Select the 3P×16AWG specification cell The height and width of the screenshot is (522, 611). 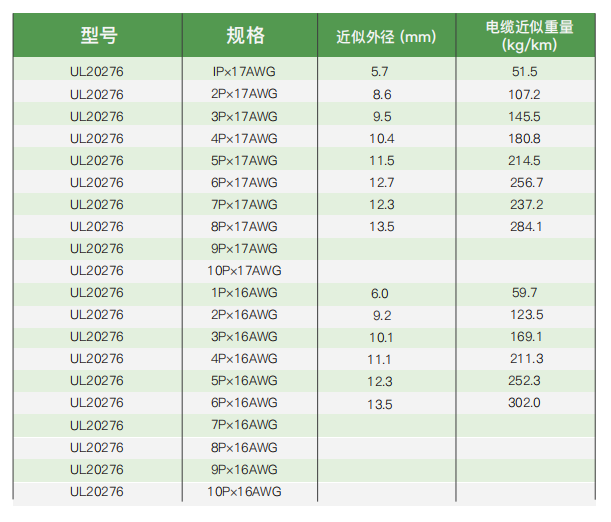tap(245, 336)
